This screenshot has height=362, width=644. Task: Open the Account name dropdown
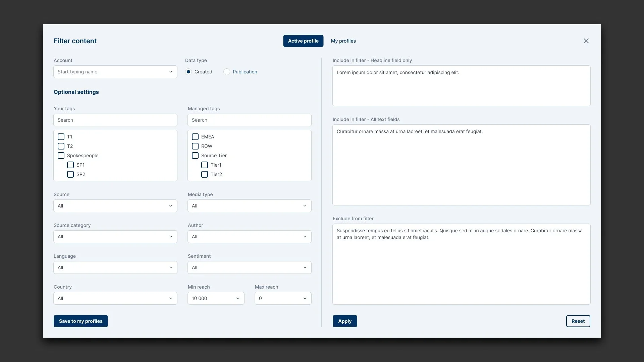pyautogui.click(x=115, y=72)
